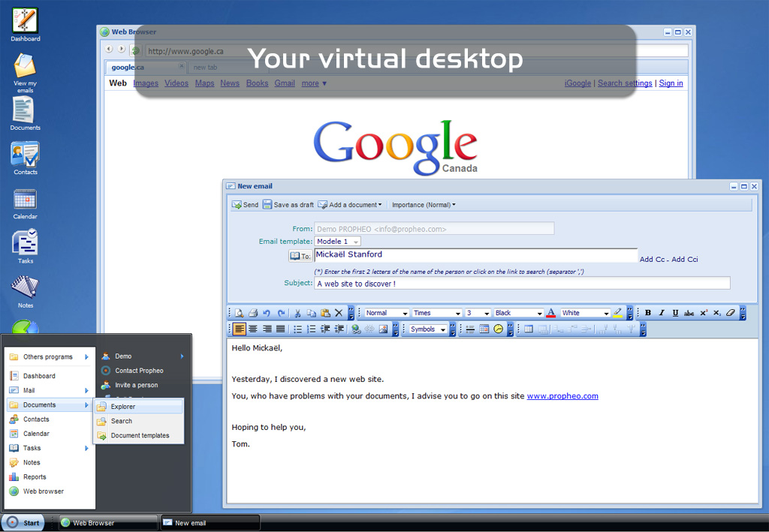769x532 pixels.
Task: Open the To address book button
Action: point(300,256)
